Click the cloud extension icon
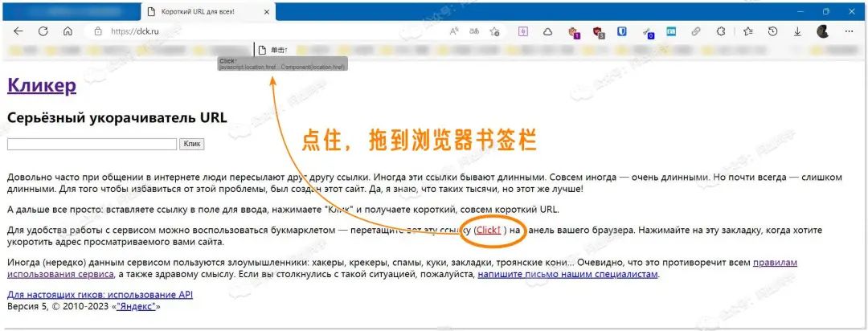 pyautogui.click(x=547, y=31)
